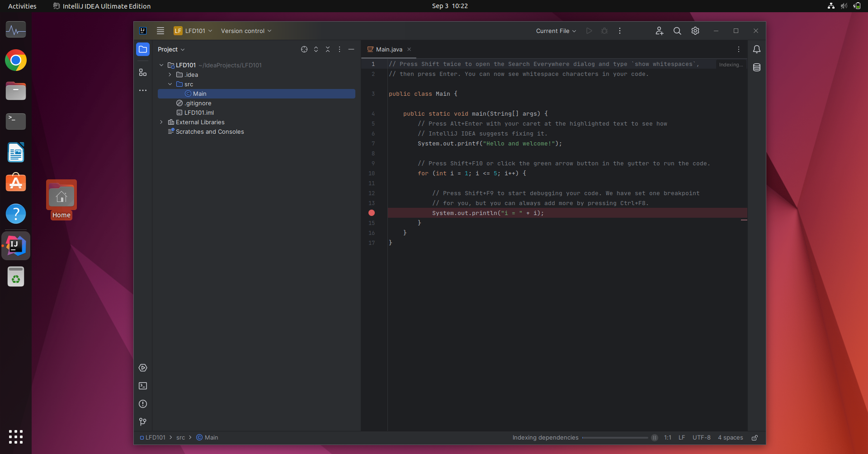Image resolution: width=868 pixels, height=454 pixels.
Task: Click the Version Control (Git) sidebar icon
Action: [x=143, y=422]
